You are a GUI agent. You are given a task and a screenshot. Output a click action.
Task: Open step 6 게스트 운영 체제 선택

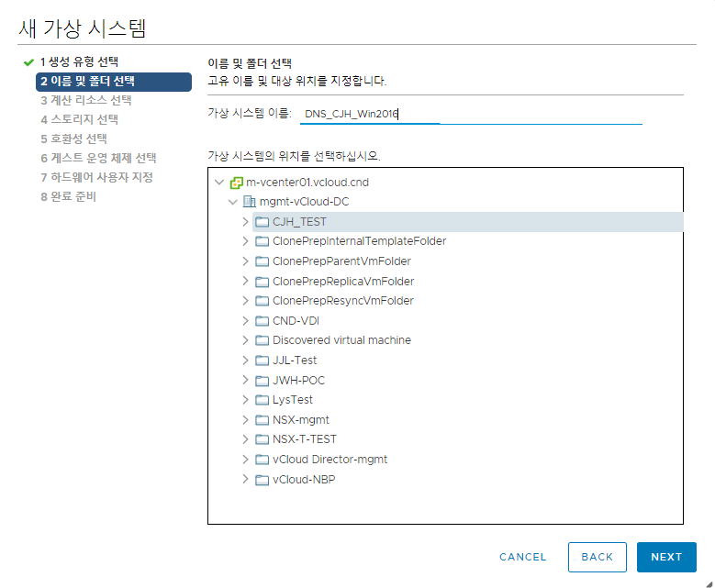click(x=98, y=158)
